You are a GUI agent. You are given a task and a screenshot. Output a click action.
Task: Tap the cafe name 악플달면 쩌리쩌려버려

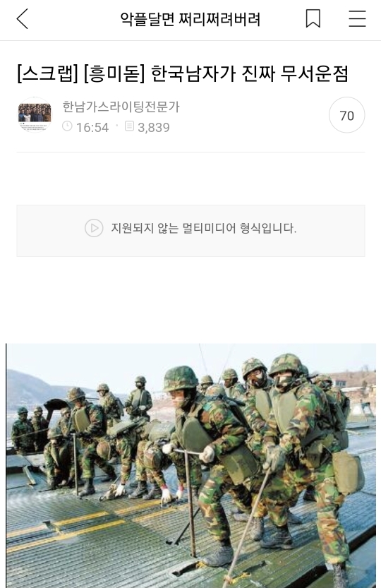[x=190, y=19]
